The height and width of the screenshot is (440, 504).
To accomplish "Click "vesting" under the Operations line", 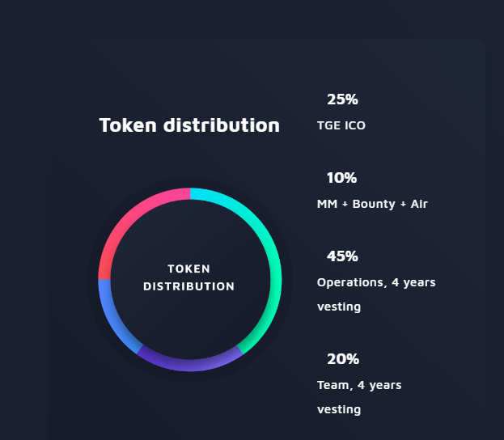I will click(339, 307).
